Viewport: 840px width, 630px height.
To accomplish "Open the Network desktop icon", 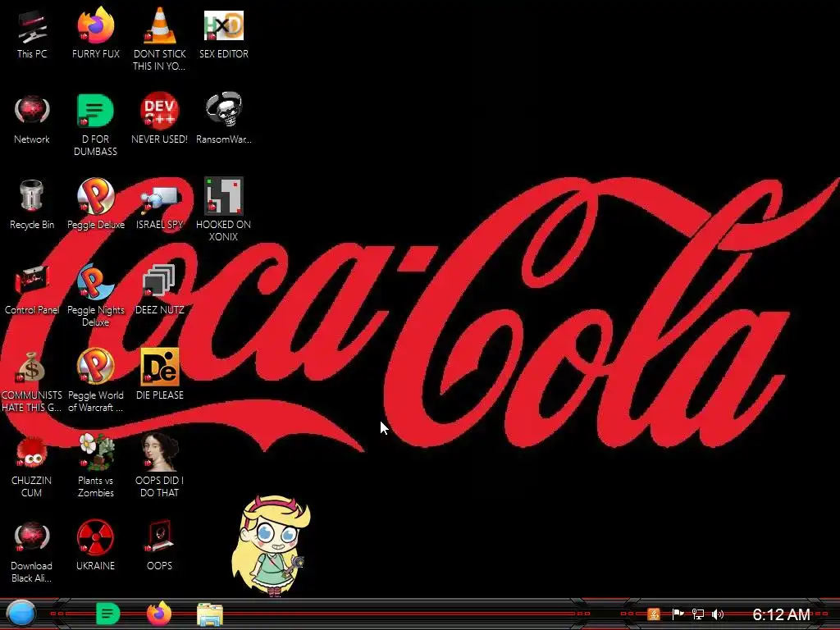I will pos(32,112).
